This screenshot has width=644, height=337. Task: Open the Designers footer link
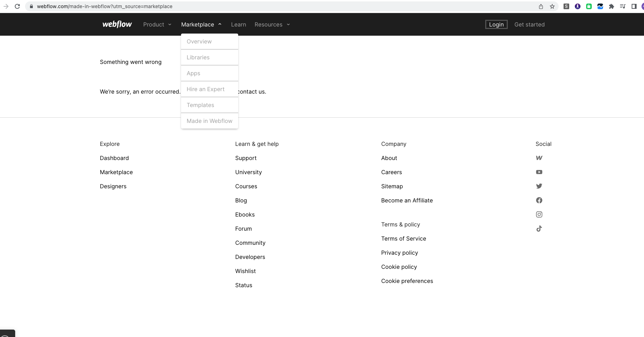113,186
